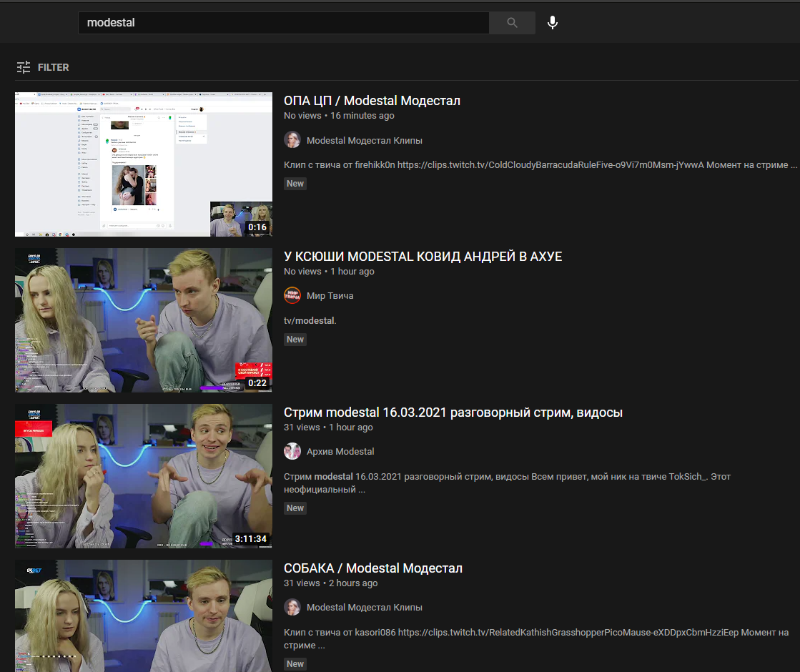The image size is (800, 672).
Task: Open the СОБАКА video thumbnail
Action: [x=144, y=616]
